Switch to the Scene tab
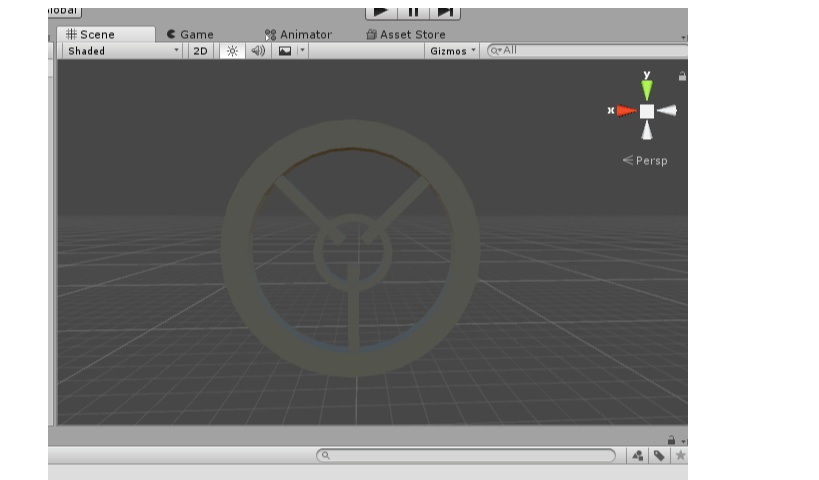 coord(106,34)
